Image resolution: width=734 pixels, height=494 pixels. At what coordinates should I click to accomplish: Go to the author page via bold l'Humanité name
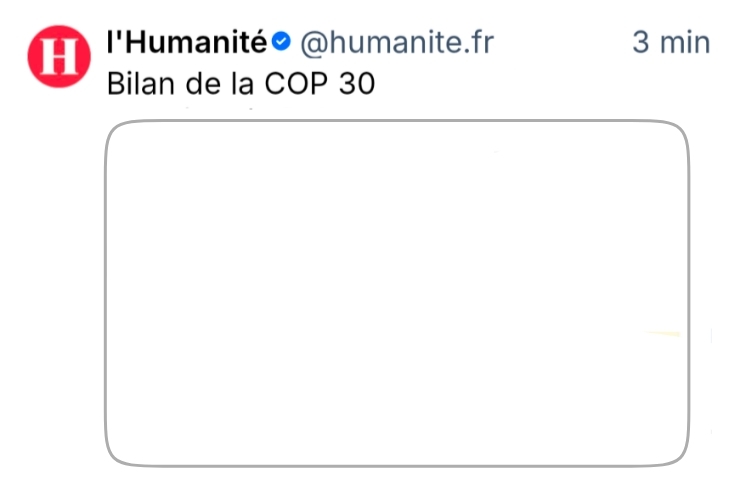(187, 42)
